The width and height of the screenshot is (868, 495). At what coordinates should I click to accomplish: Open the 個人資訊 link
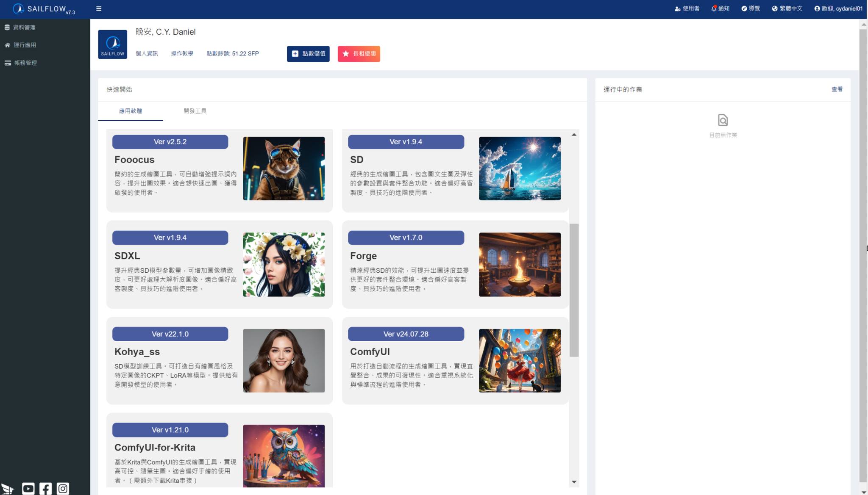click(x=147, y=53)
